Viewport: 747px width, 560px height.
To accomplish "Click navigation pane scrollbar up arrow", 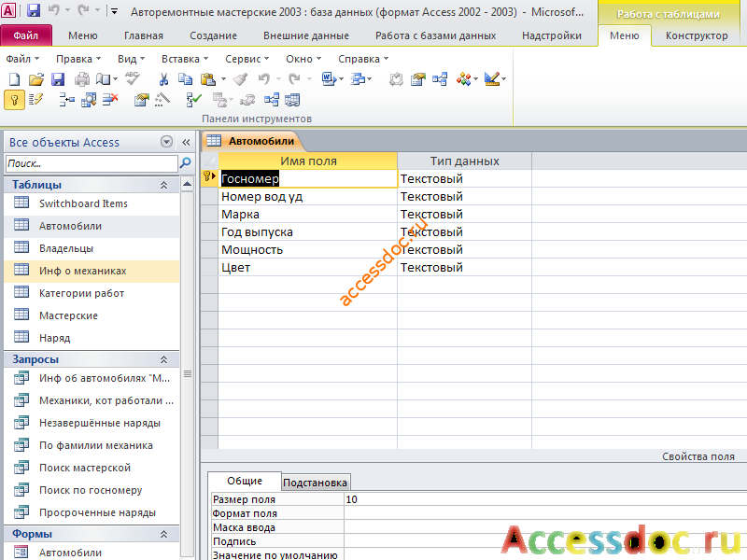I will click(x=188, y=184).
